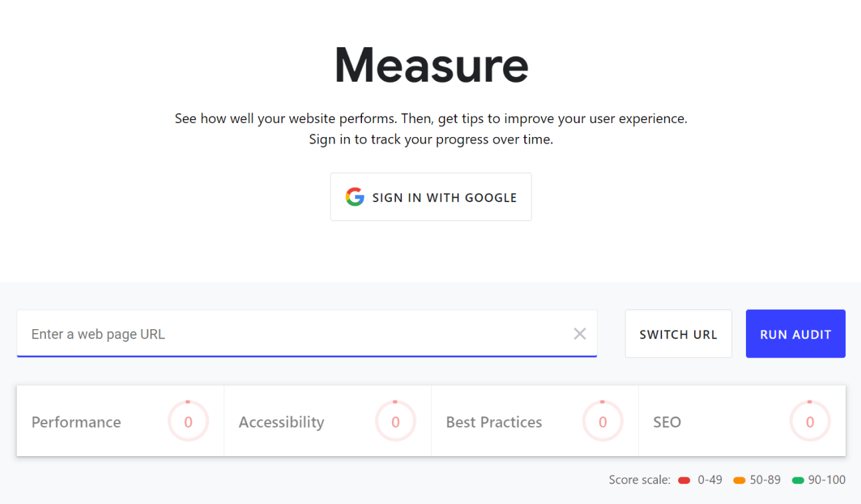Select the Best Practices category label
This screenshot has width=861, height=504.
pyautogui.click(x=494, y=422)
